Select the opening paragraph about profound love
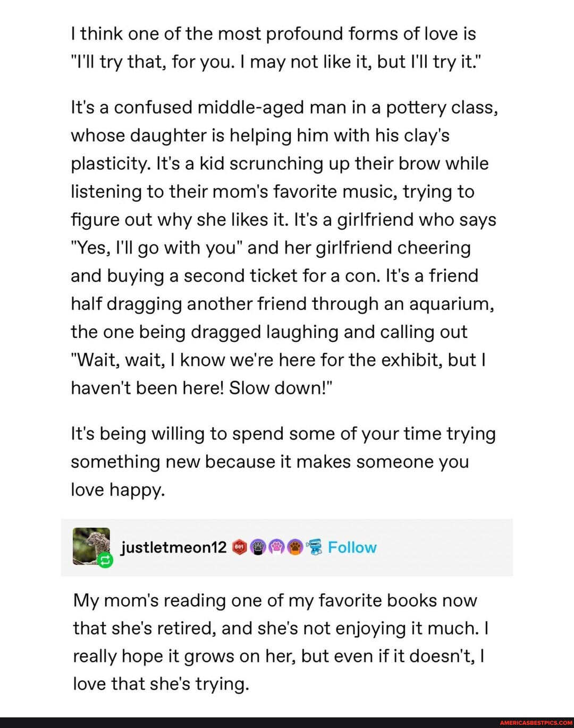Viewport: 574px width, 728px height. point(282,48)
